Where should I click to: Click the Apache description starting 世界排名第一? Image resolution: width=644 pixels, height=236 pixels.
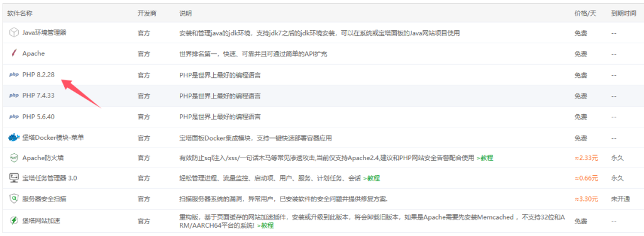tap(253, 54)
